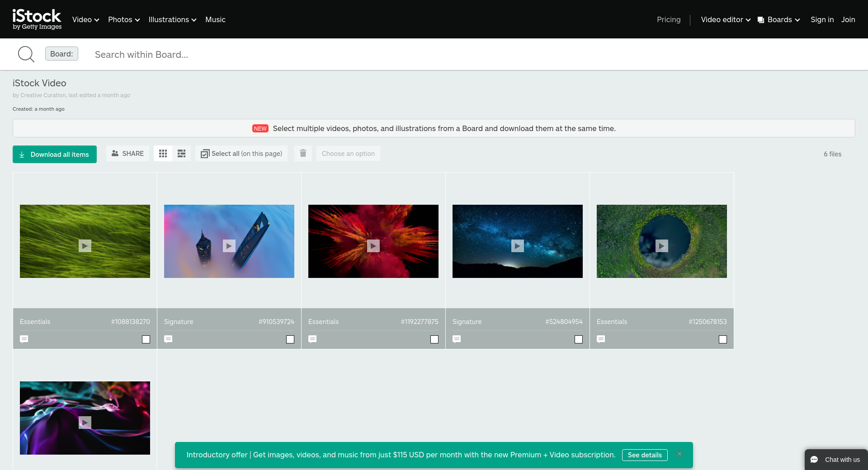Click See details on the offer
The height and width of the screenshot is (470, 868).
644,455
